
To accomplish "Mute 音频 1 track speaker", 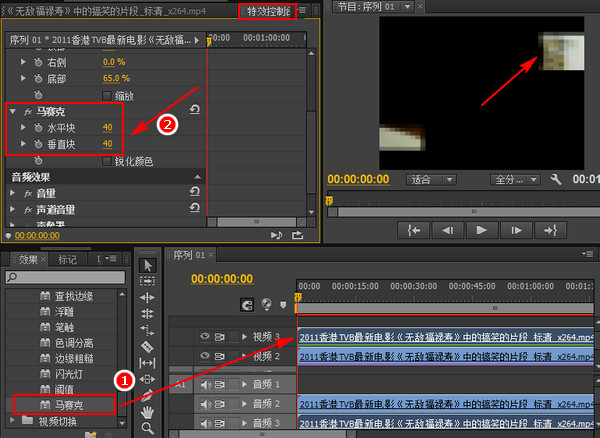I will click(x=205, y=384).
